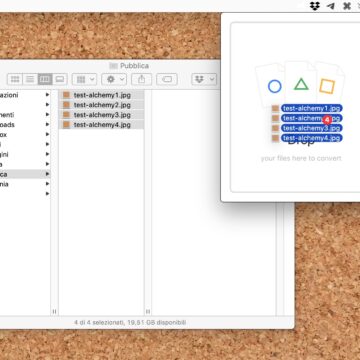
Task: Switch Finder to icon view
Action: coord(15,79)
